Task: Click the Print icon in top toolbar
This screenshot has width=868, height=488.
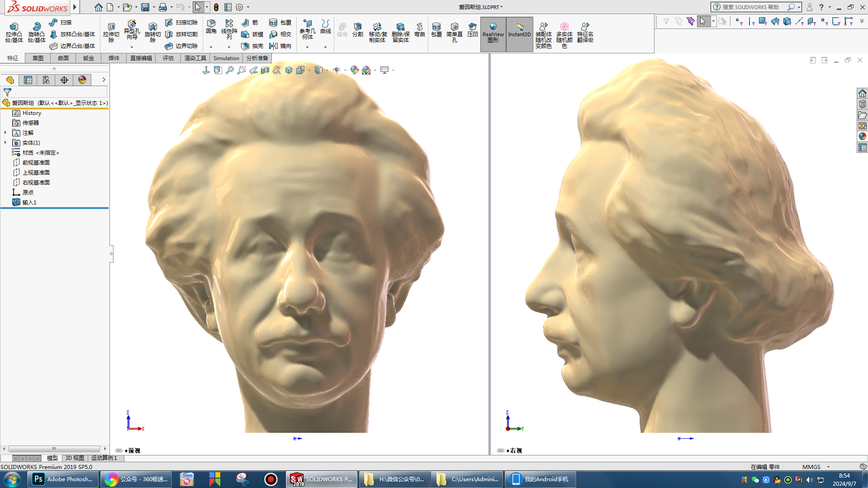Action: tap(163, 7)
